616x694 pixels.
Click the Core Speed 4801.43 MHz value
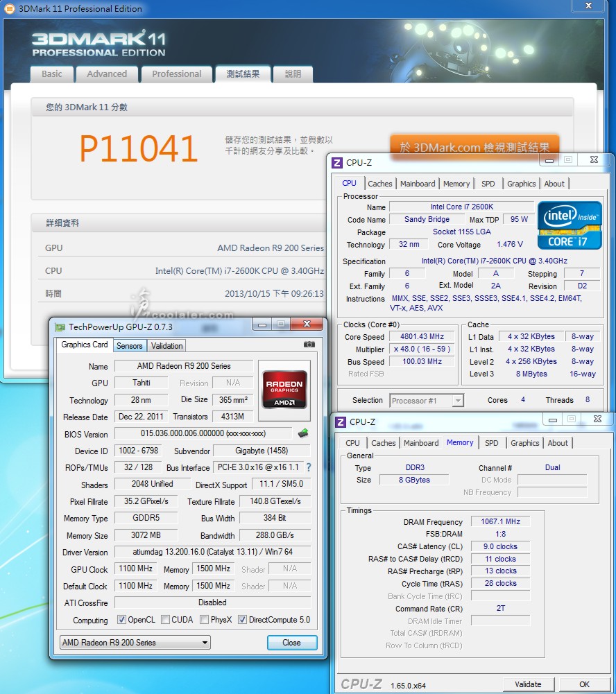click(422, 336)
